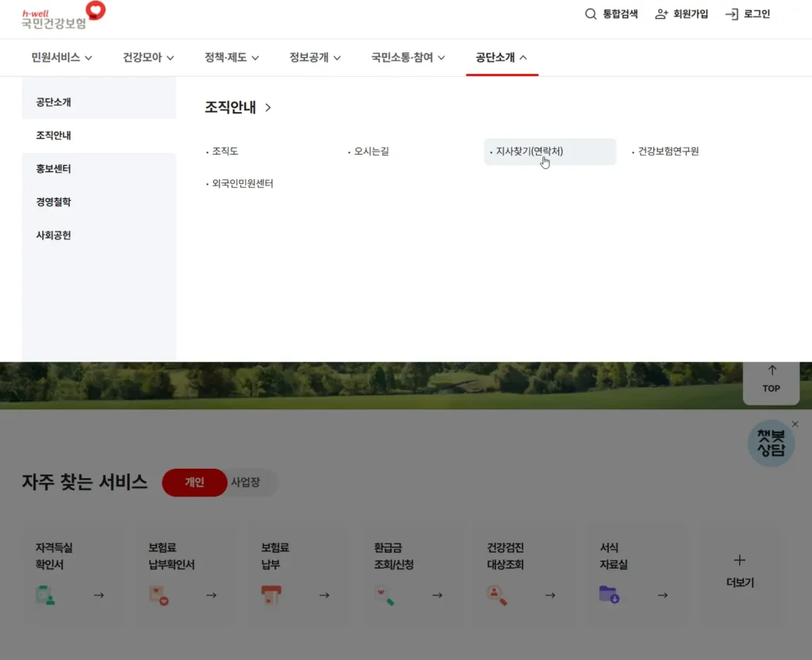Viewport: 812px width, 660px height.
Task: Collapse the 공단소개 menu
Action: [x=502, y=57]
